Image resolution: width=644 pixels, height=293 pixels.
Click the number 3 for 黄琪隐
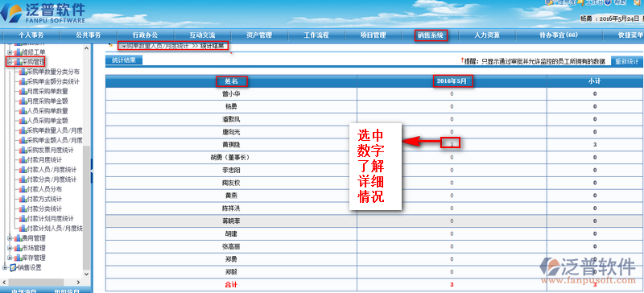[452, 144]
